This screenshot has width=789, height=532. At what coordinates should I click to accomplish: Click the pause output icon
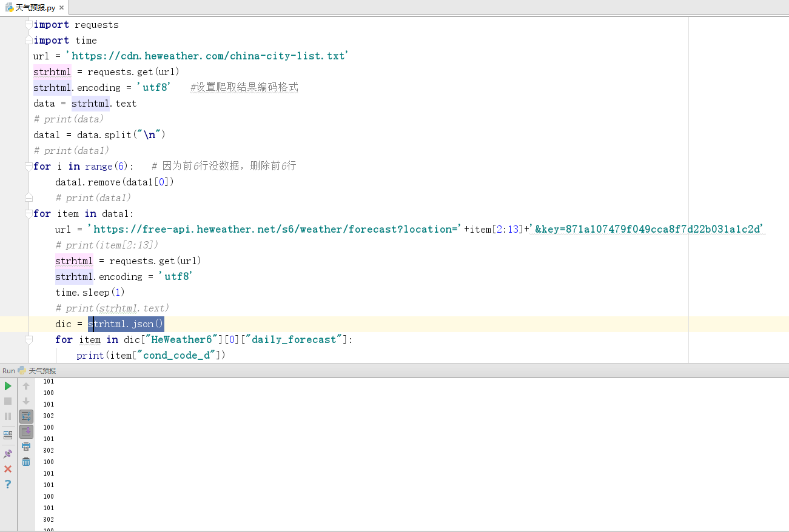[8, 416]
